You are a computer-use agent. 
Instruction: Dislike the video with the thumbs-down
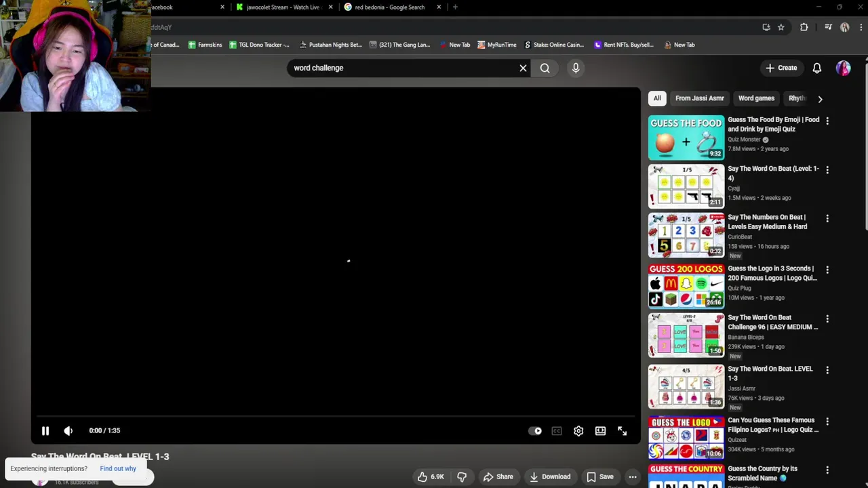click(462, 476)
